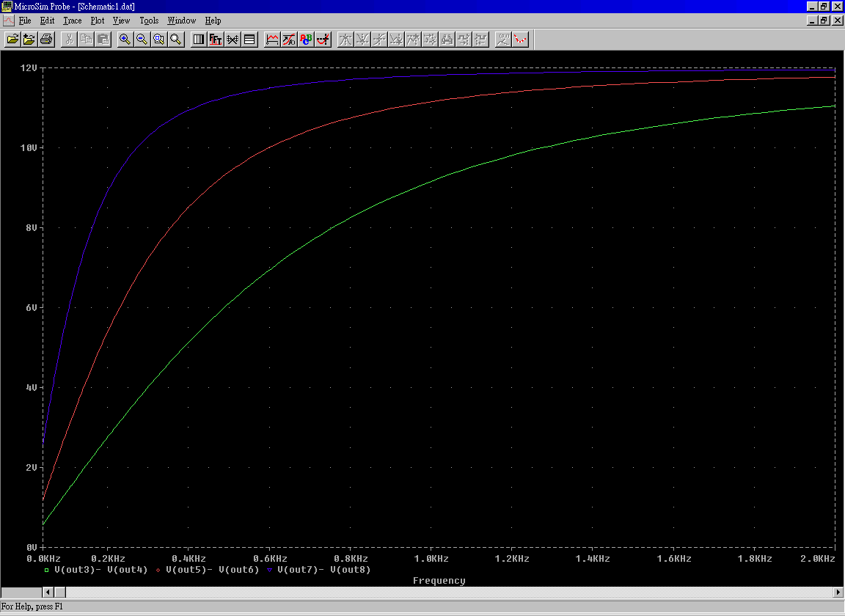
Task: Open the Window menu
Action: (x=182, y=21)
